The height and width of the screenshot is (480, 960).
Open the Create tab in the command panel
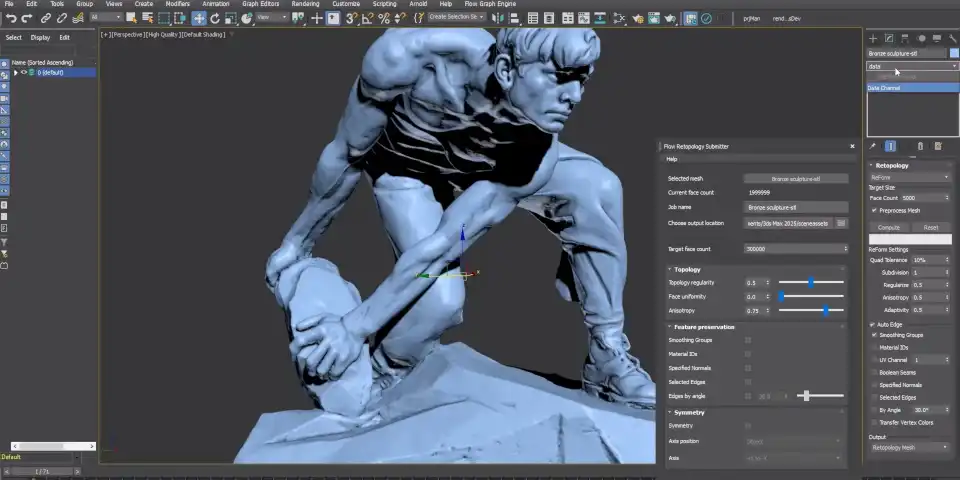pos(873,38)
